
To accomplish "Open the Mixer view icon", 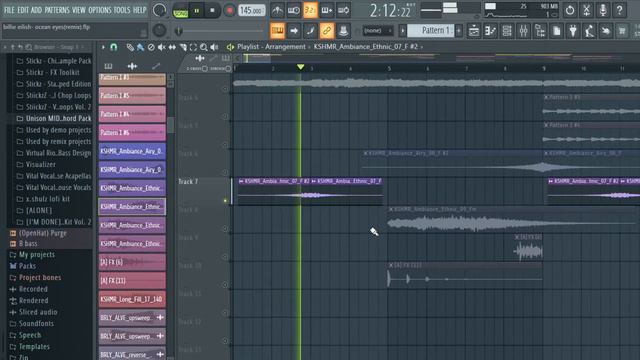I will (524, 31).
